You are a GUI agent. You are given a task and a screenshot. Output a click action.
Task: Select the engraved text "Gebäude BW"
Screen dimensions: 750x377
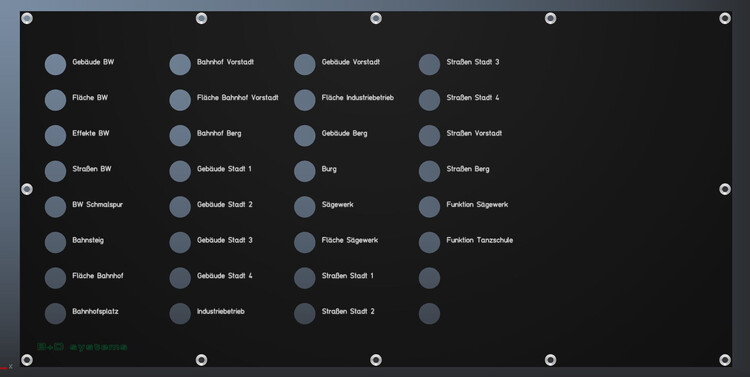tap(93, 62)
